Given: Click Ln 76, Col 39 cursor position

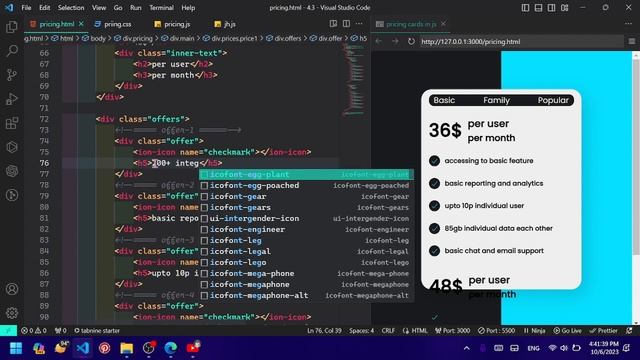Looking at the screenshot, I should click(324, 331).
